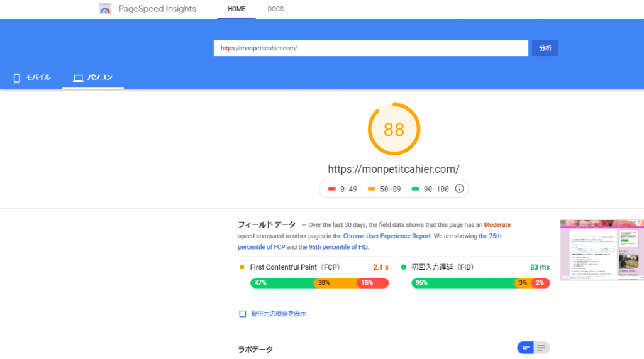
Task: Click the orange FCP square marker
Action: point(242,267)
